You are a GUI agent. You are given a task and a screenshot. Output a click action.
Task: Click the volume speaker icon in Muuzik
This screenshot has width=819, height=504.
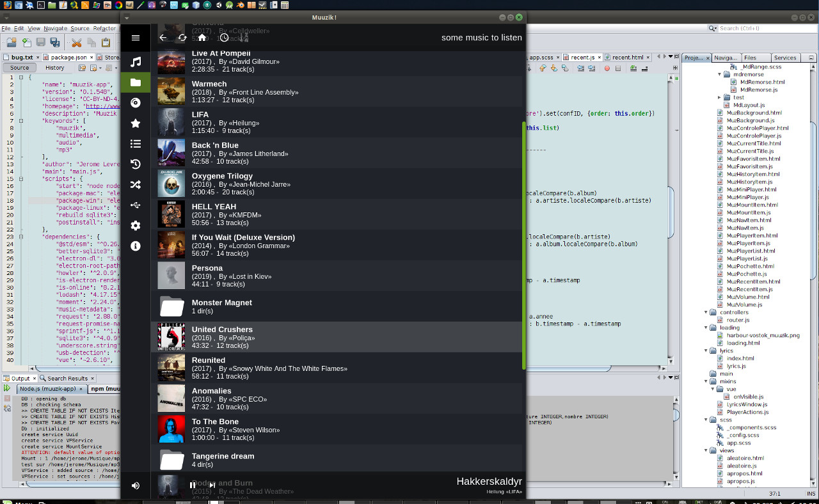(136, 485)
